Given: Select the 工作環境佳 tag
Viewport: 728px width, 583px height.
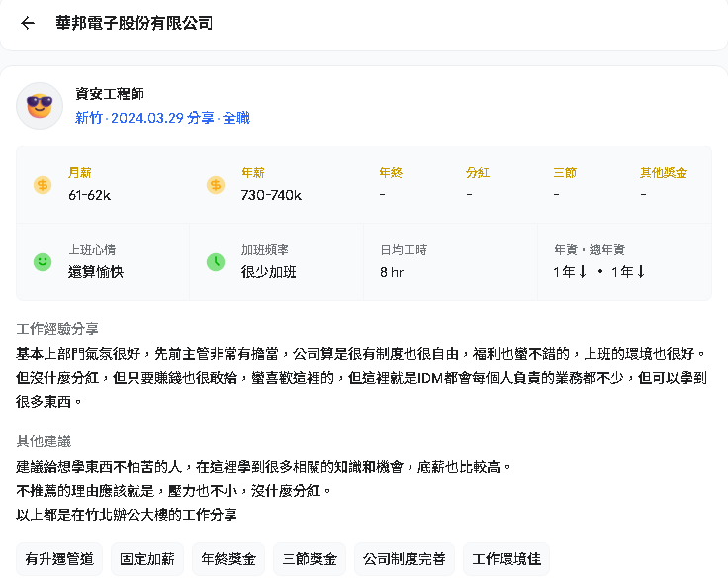Looking at the screenshot, I should [x=506, y=559].
